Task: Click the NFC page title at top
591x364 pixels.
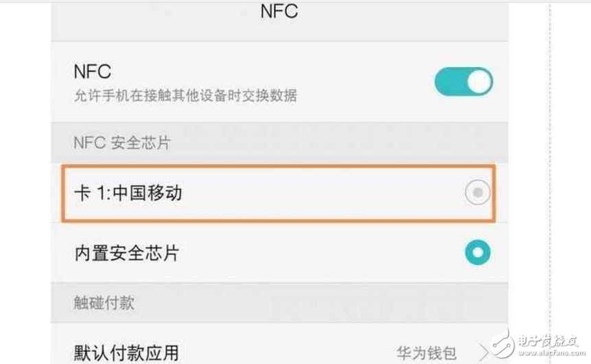Action: coord(279,12)
